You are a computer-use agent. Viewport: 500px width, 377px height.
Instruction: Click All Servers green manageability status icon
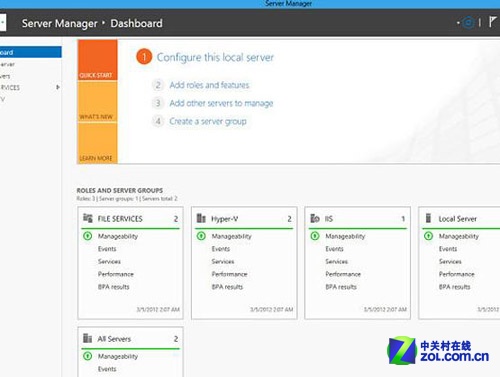[88, 356]
